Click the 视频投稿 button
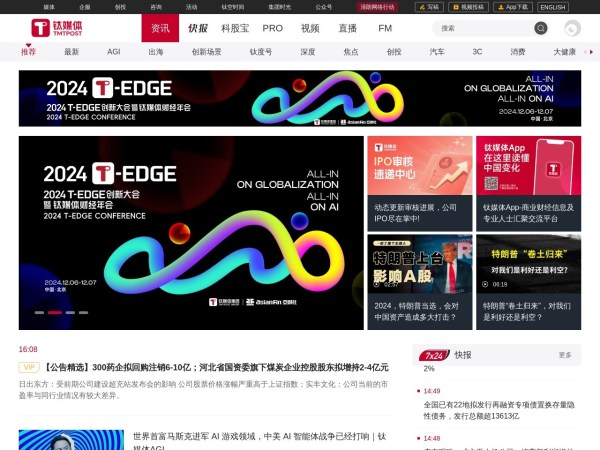Viewport: 600px width, 450px height. click(470, 6)
